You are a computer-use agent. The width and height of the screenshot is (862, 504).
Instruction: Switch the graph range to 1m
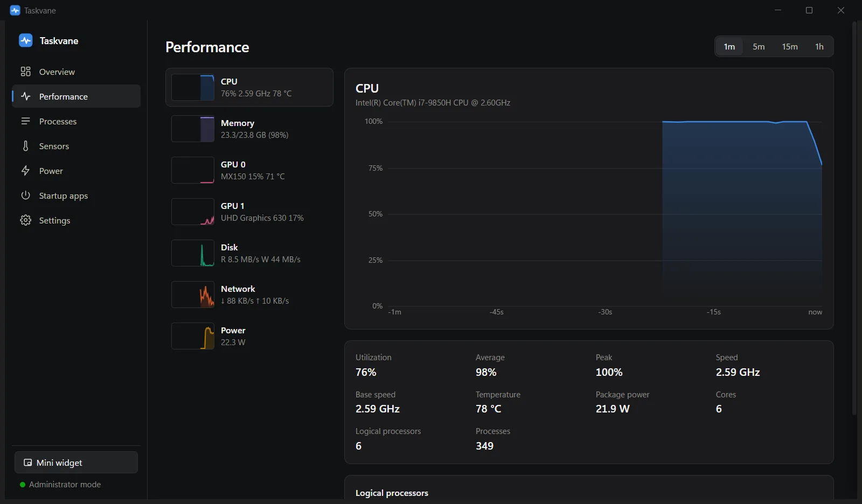(x=729, y=46)
